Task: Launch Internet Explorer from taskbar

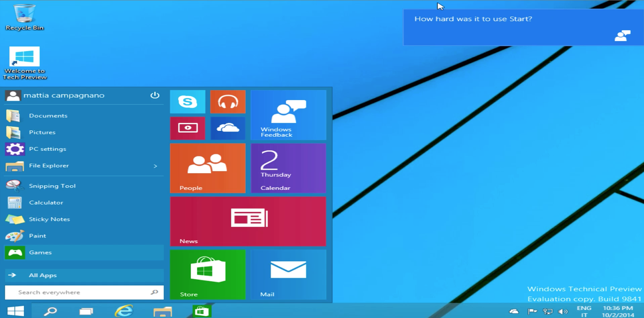Action: pos(124,311)
